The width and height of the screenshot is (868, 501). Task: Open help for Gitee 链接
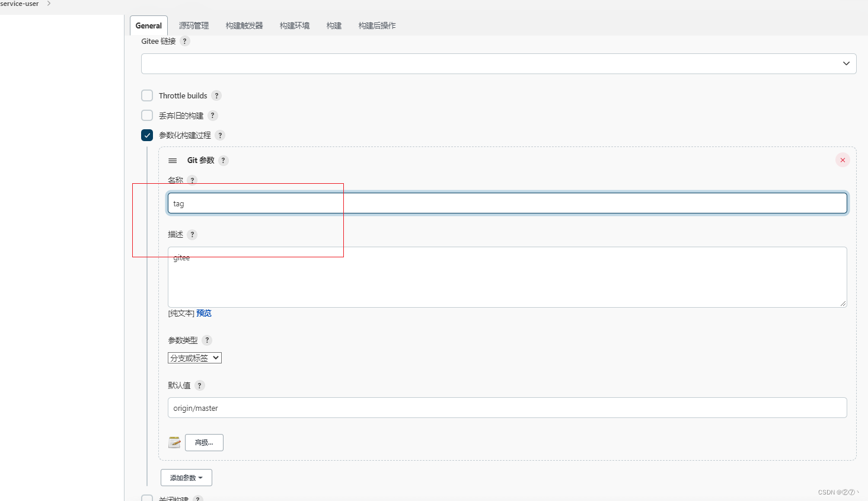(185, 41)
